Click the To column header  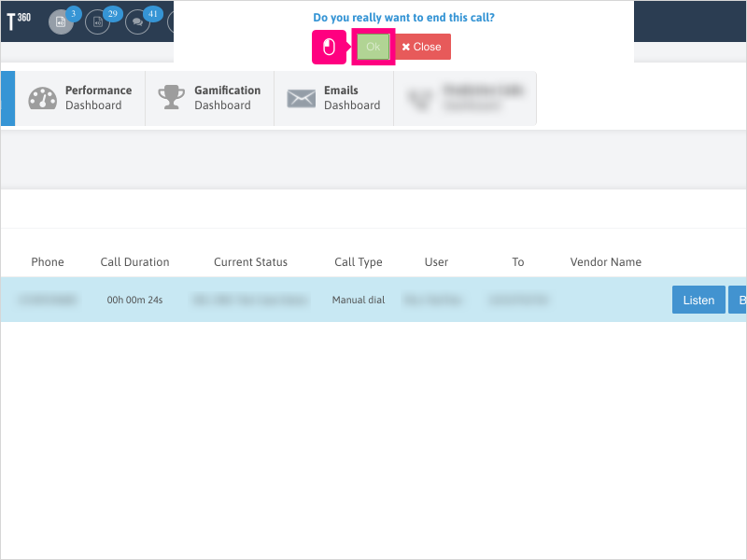518,262
